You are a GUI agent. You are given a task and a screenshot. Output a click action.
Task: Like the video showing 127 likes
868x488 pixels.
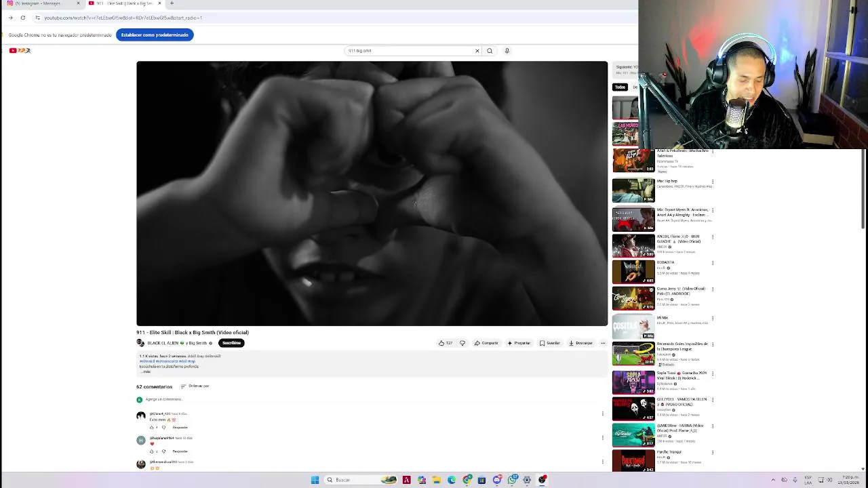coord(446,343)
